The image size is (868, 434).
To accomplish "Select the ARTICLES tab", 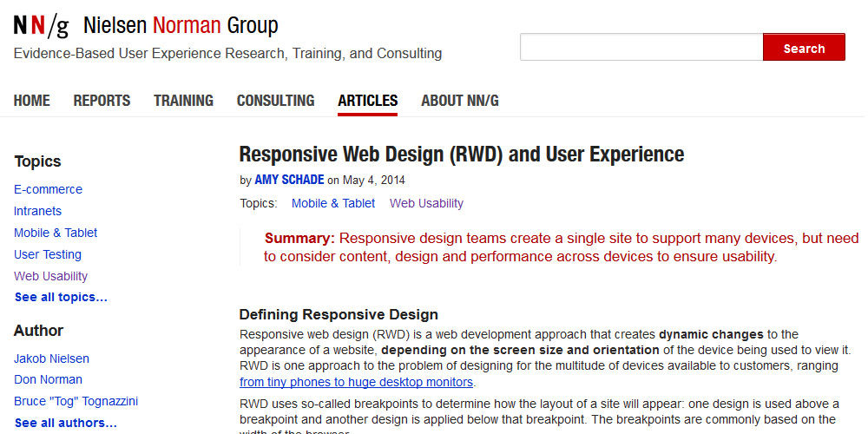I will point(367,101).
